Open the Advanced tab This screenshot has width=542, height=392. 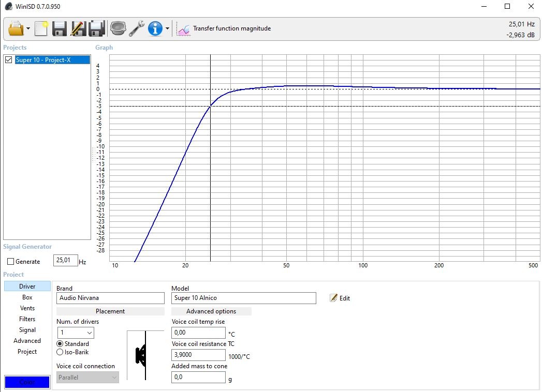pos(27,341)
